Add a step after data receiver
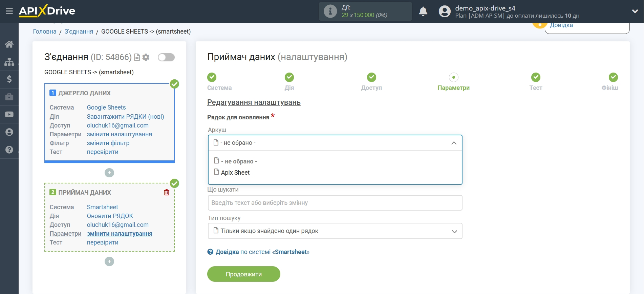 click(x=109, y=261)
